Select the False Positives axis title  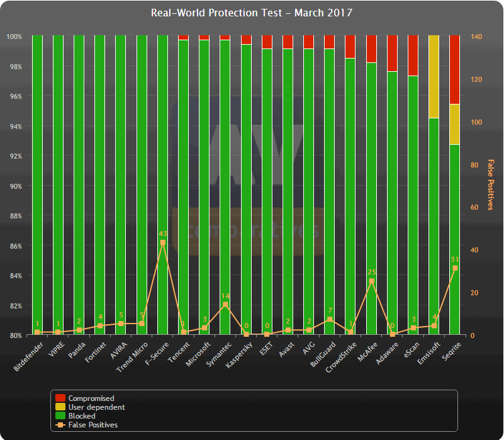pos(490,183)
